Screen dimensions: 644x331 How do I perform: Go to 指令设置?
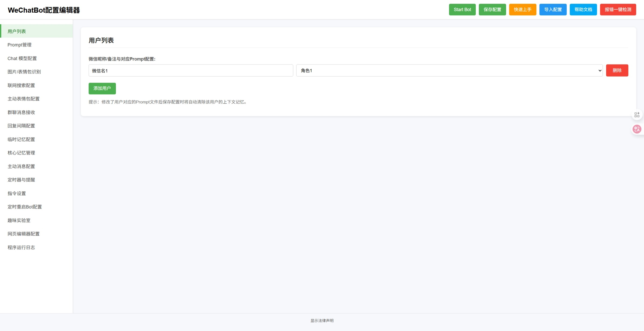36,193
